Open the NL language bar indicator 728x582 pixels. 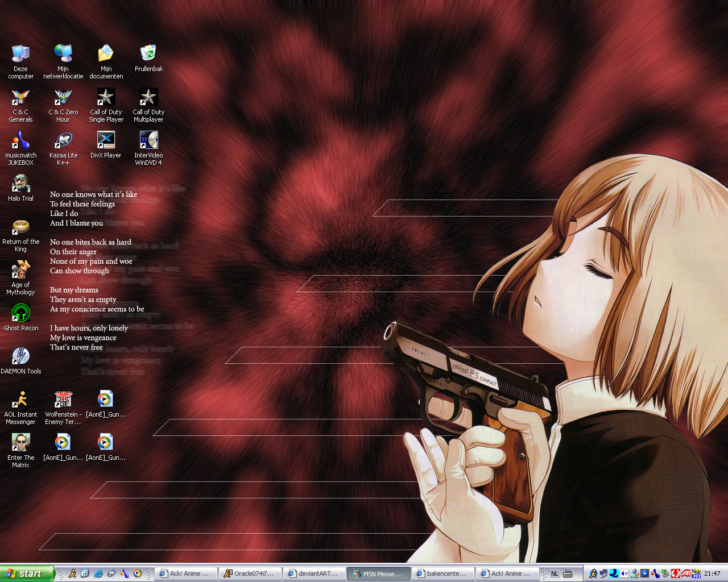click(555, 573)
